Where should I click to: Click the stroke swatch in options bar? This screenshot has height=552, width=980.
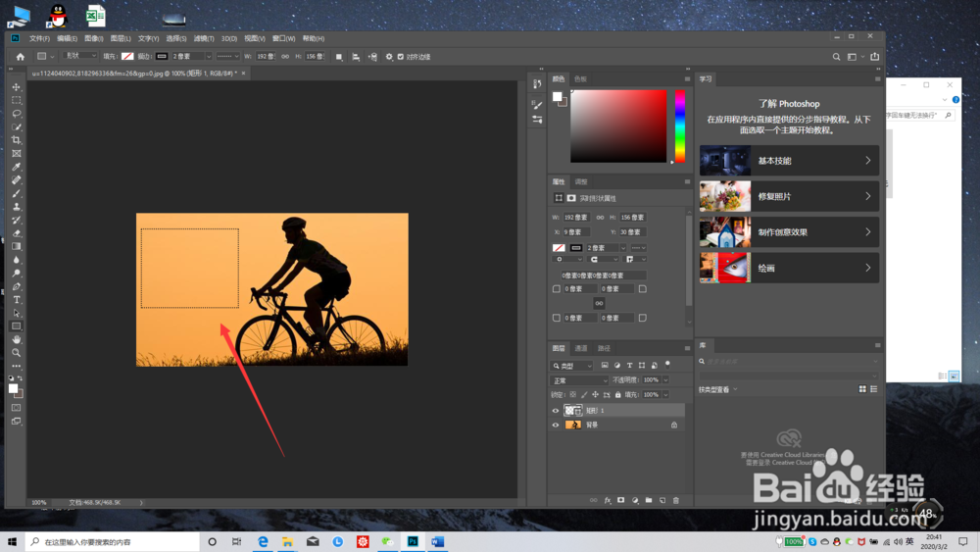pos(162,56)
